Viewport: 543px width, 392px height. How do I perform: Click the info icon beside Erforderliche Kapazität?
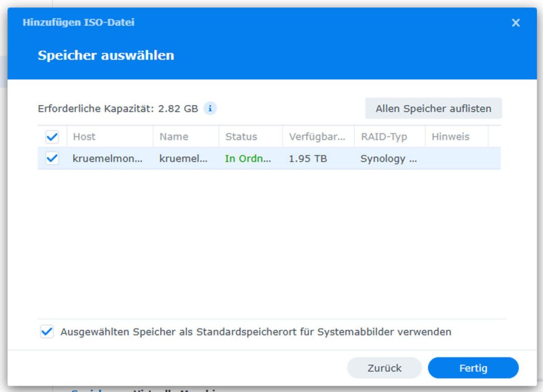211,108
